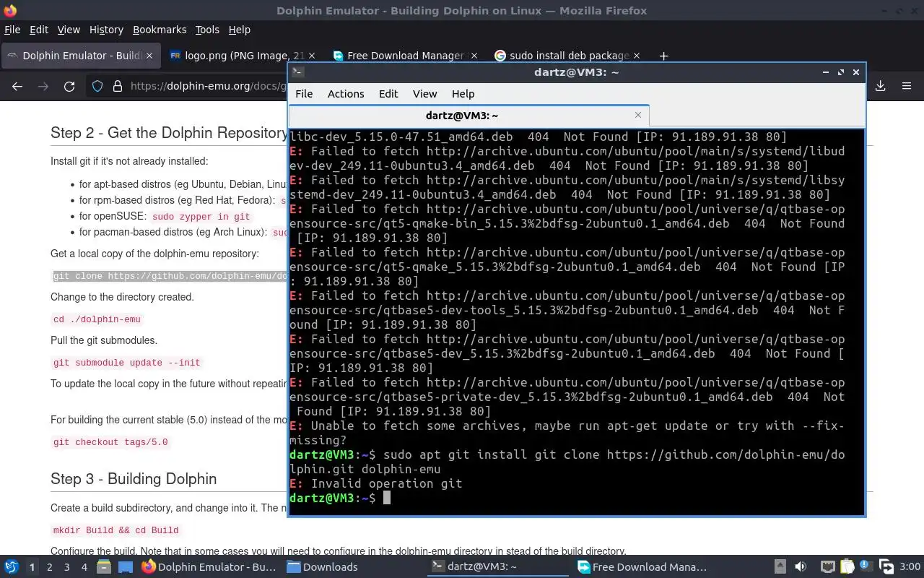
Task: Open the file manager quick-launch icon in the taskbar
Action: coord(103,567)
